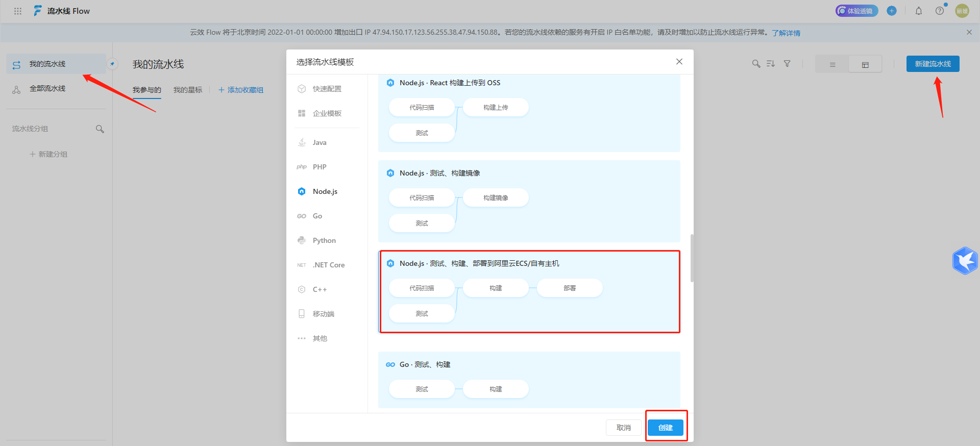This screenshot has height=446, width=980.
Task: Choose Node.js 测试、构建镜像 template
Action: [529, 201]
